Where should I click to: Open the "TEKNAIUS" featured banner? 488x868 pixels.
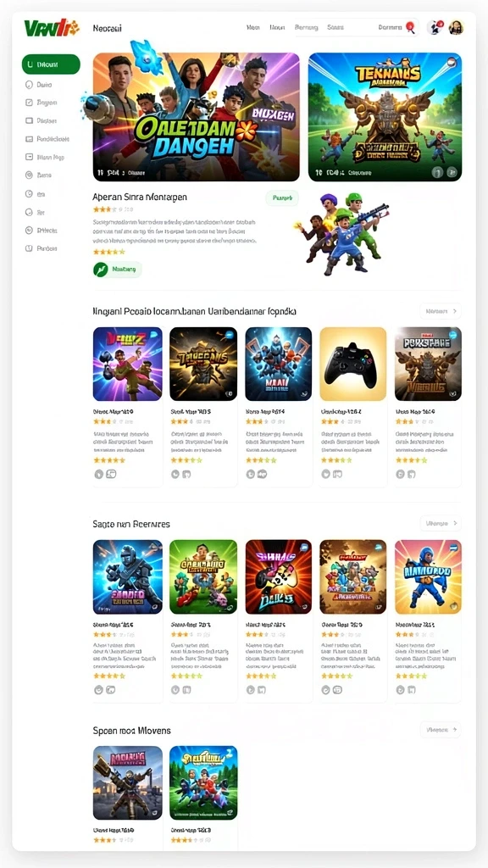tap(385, 117)
